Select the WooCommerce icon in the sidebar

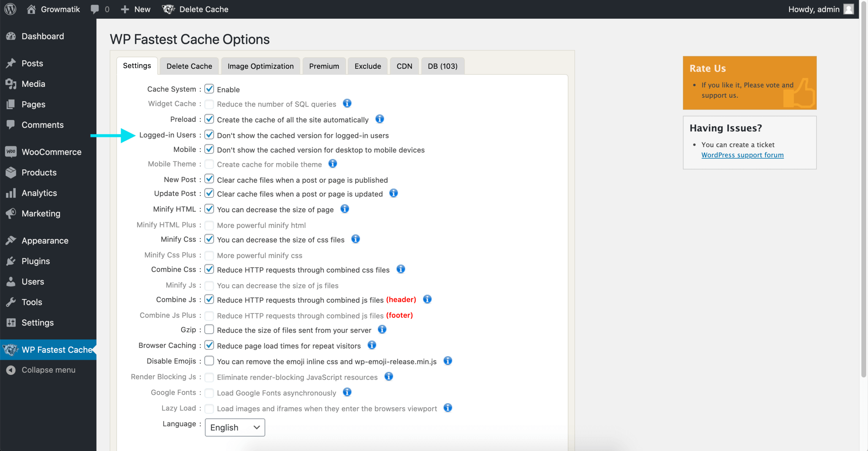click(11, 152)
